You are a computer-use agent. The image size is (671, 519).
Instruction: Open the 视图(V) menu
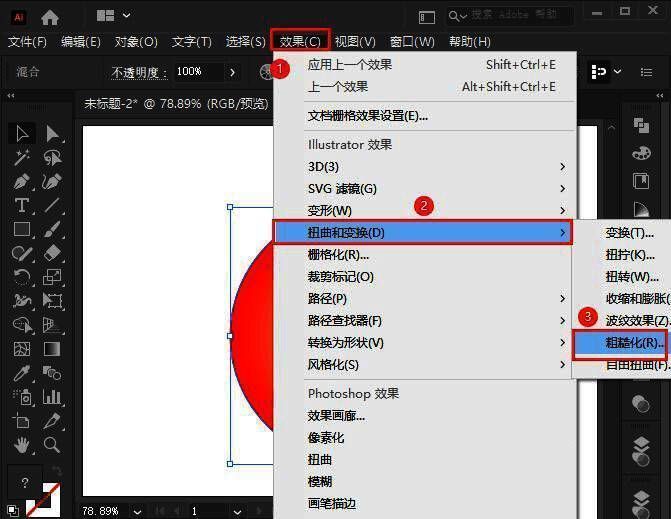tap(355, 42)
